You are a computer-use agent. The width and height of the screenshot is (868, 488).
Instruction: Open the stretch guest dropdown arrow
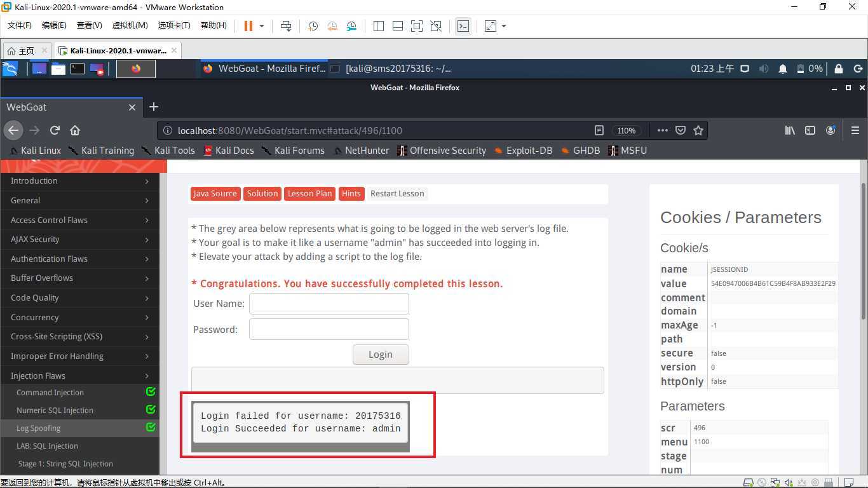pyautogui.click(x=504, y=26)
